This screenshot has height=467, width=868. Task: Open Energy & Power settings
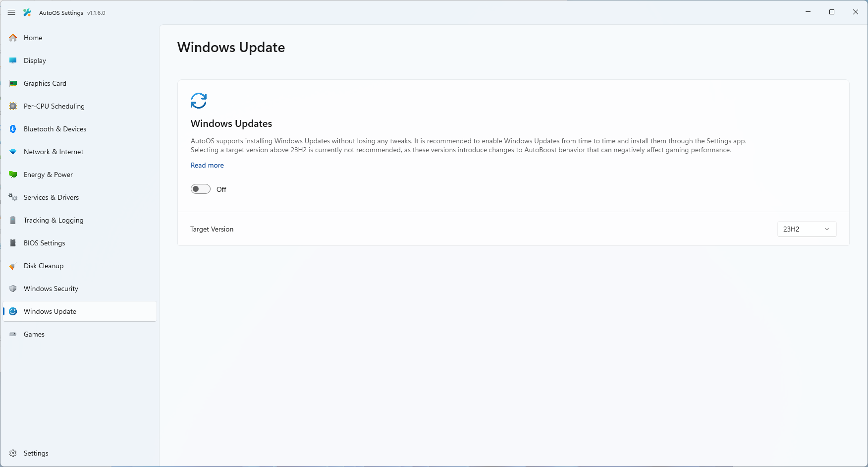point(80,175)
